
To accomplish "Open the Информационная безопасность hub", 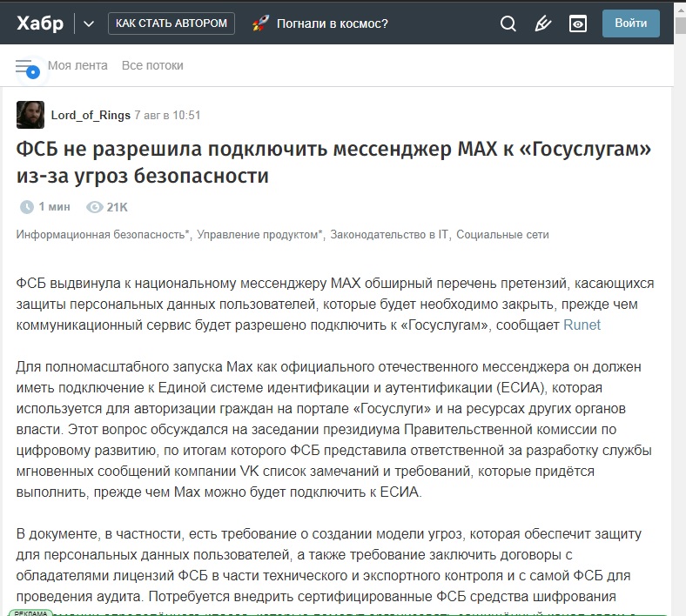I will pyautogui.click(x=103, y=235).
